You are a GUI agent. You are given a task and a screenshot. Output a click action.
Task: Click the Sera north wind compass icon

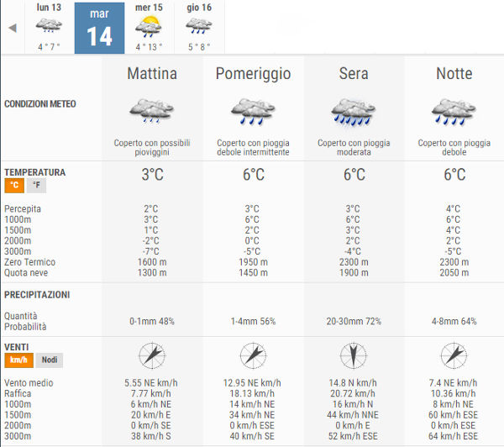(x=354, y=355)
